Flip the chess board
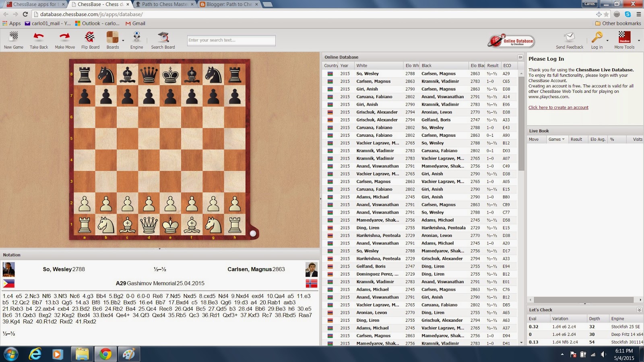644x362 pixels. point(90,40)
